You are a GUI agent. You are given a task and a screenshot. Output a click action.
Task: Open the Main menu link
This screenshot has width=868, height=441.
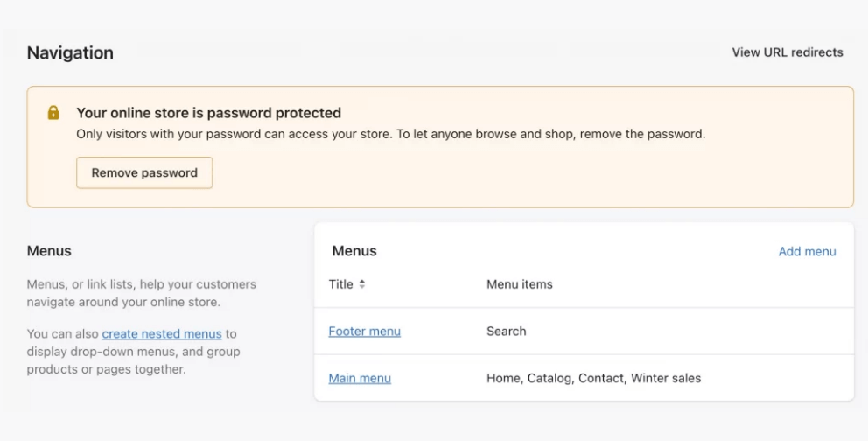pos(360,379)
